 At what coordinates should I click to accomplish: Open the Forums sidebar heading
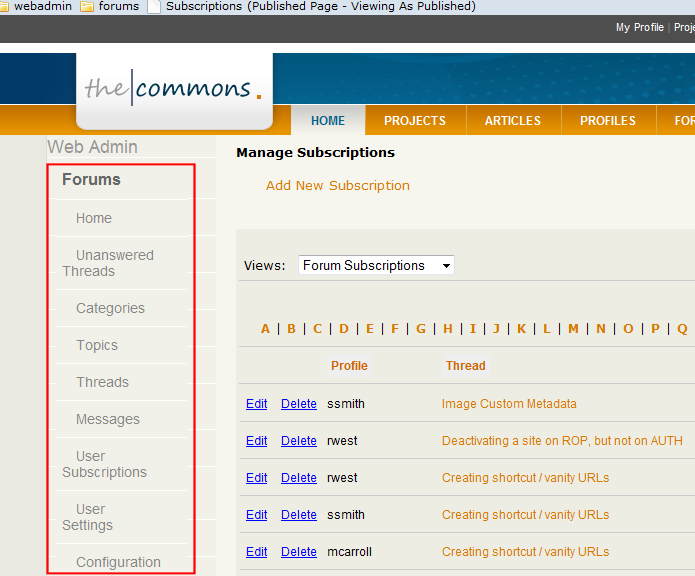coord(91,179)
